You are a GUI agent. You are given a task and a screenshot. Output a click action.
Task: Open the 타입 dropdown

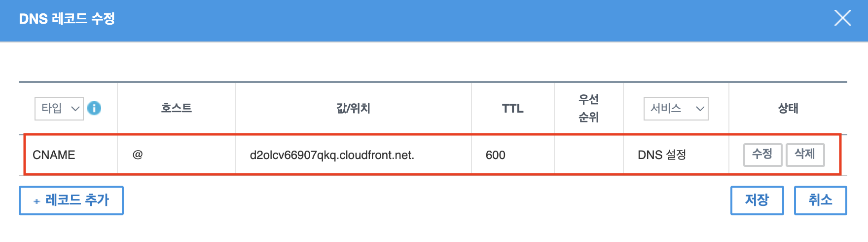click(x=59, y=109)
